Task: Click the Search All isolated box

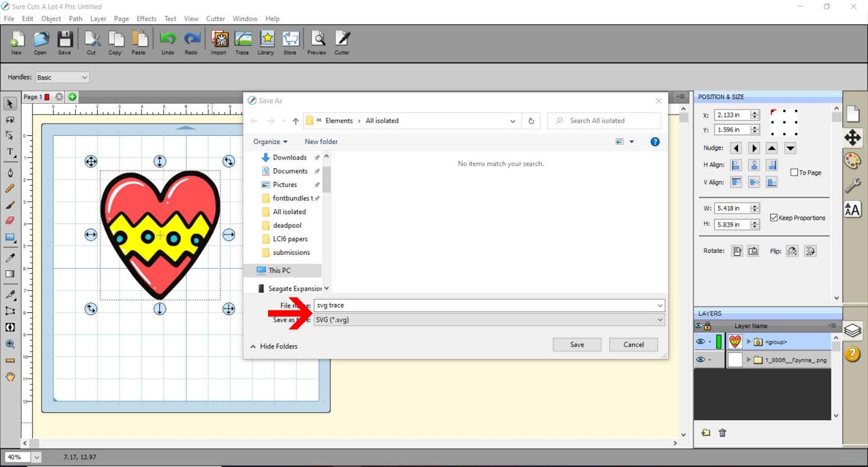Action: (x=604, y=121)
